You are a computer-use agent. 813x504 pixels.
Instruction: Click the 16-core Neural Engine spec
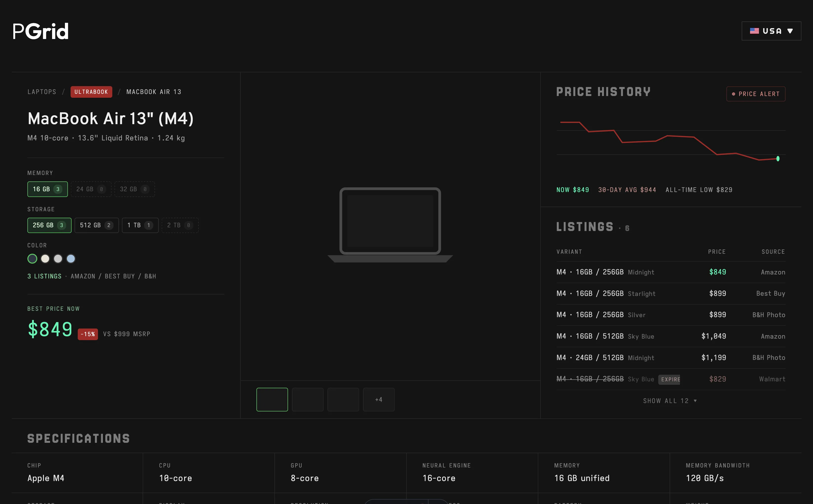(439, 478)
